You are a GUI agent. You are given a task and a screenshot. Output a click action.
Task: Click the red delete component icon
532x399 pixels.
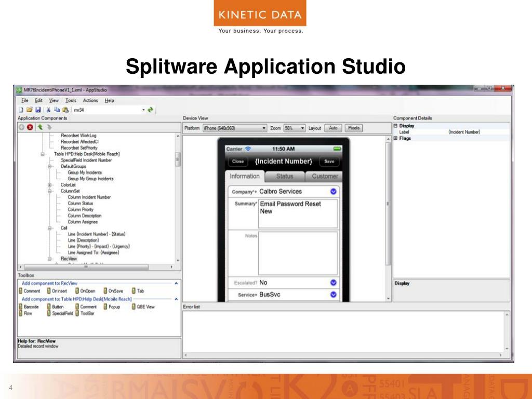pyautogui.click(x=30, y=127)
